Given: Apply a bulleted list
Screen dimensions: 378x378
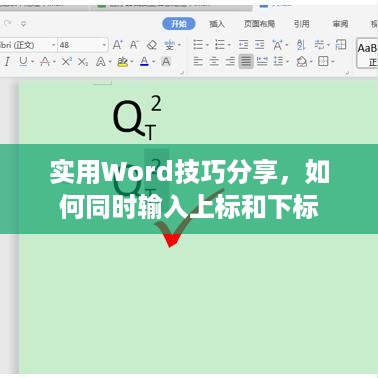Looking at the screenshot, I should tap(198, 45).
